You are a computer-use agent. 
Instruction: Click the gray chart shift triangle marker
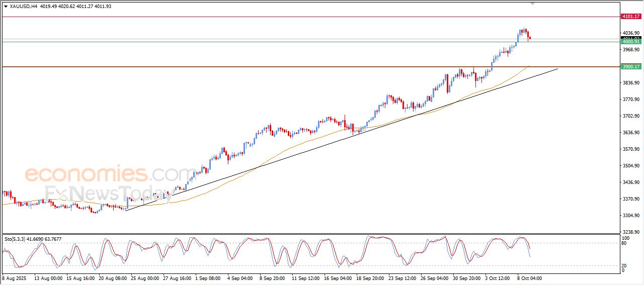point(532,4)
